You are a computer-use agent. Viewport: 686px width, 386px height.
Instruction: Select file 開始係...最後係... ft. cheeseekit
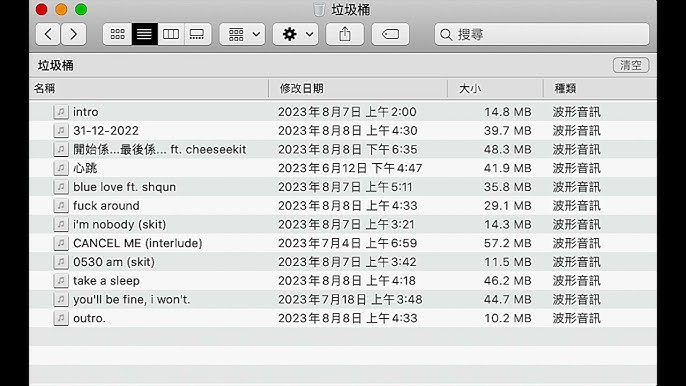(160, 149)
